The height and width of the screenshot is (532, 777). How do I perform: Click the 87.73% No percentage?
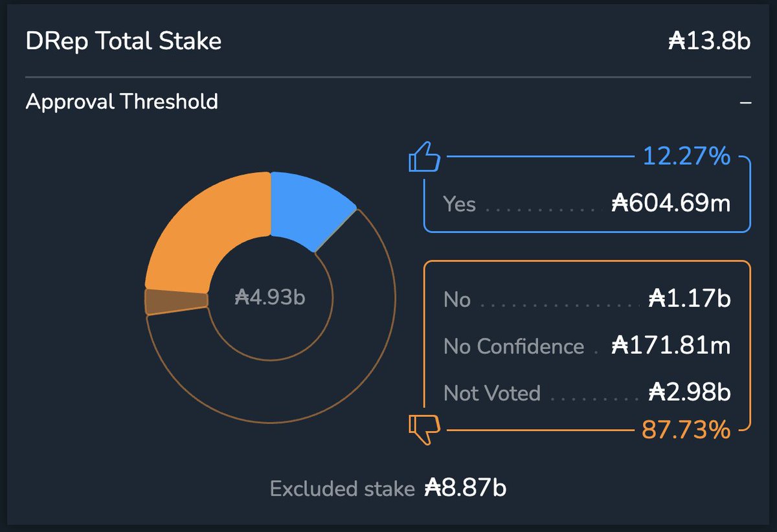click(686, 429)
